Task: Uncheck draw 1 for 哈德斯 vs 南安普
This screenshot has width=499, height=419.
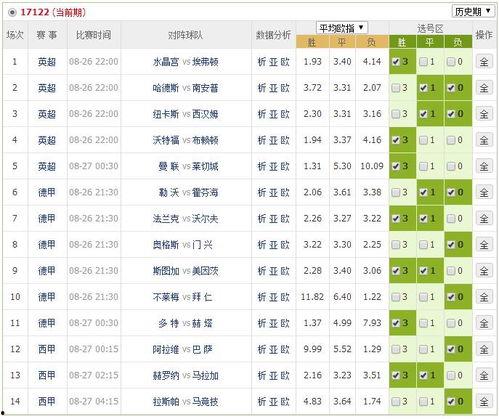Action: pos(423,88)
